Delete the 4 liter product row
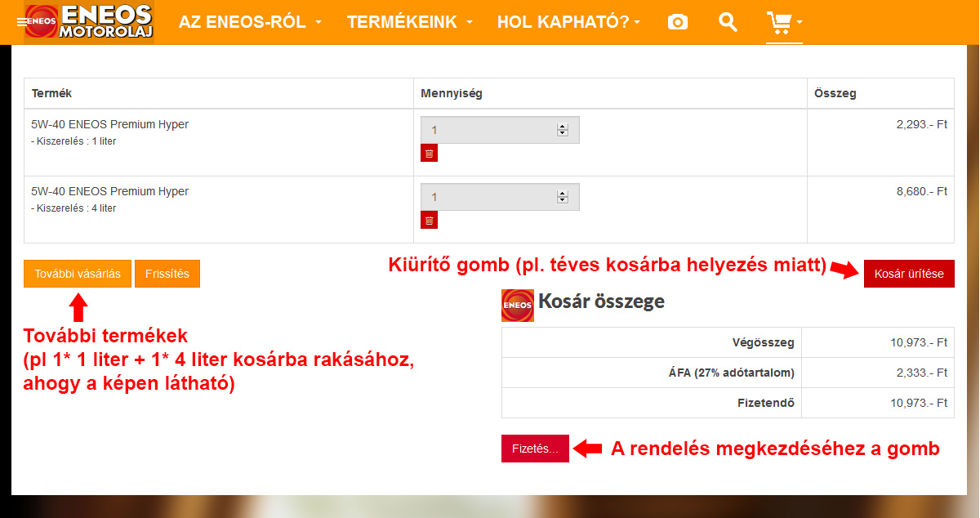The height and width of the screenshot is (518, 980). (x=430, y=220)
